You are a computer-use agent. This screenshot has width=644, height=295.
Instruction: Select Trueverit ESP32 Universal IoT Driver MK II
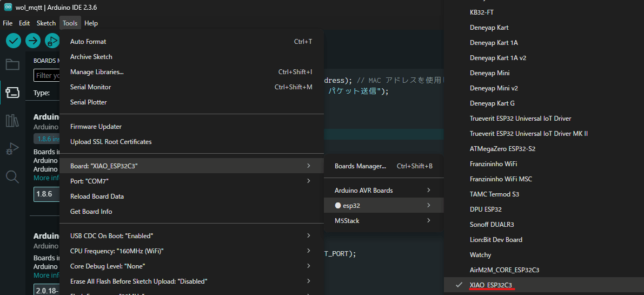(544, 134)
